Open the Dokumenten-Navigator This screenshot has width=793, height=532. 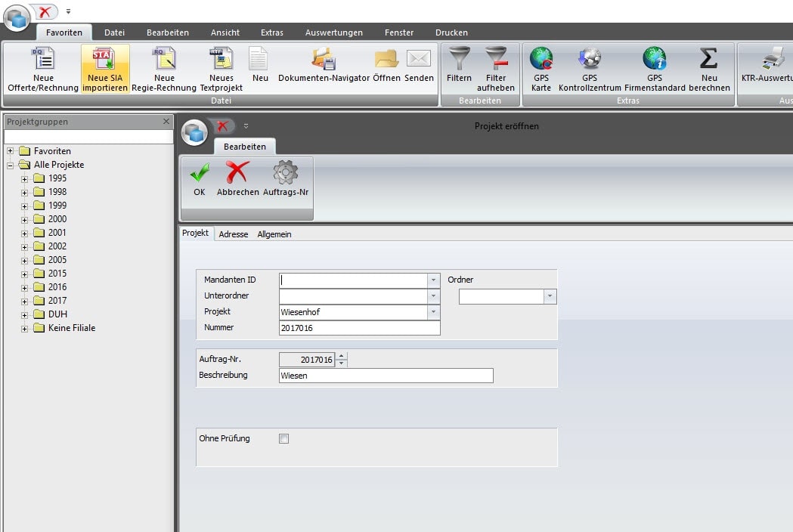[x=324, y=64]
